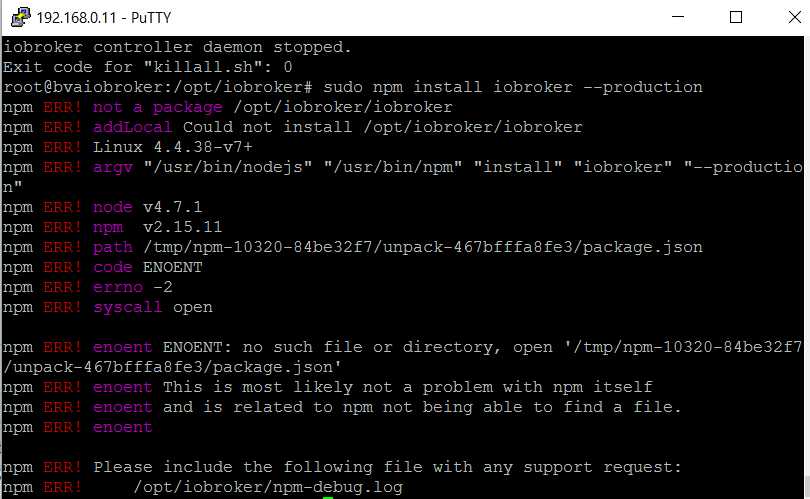The width and height of the screenshot is (810, 499).
Task: Close the PuTTY session window
Action: [786, 17]
